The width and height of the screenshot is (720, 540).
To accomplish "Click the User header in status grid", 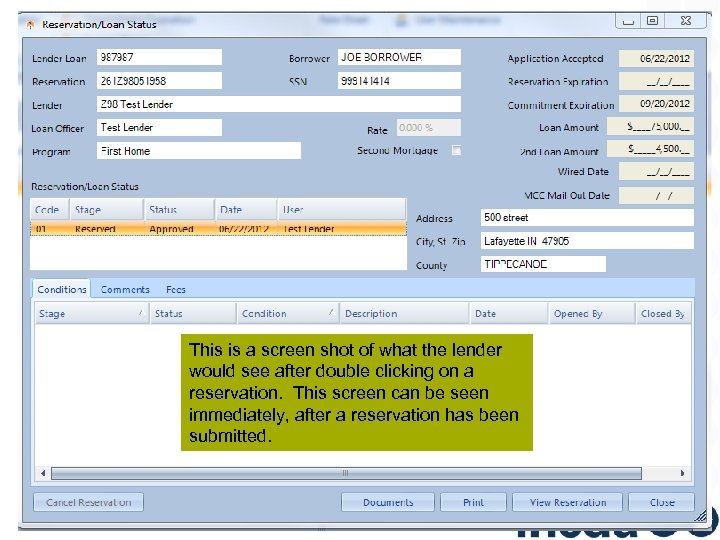I will coord(342,210).
